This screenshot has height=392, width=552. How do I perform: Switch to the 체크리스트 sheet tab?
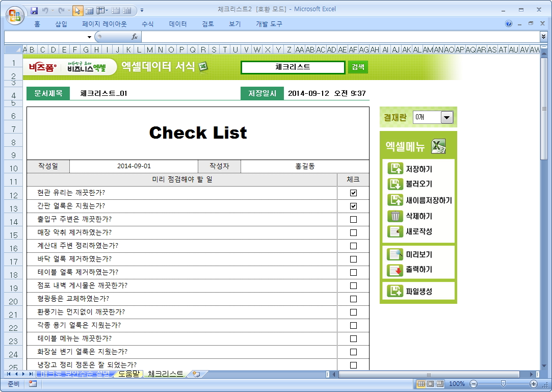point(166,374)
